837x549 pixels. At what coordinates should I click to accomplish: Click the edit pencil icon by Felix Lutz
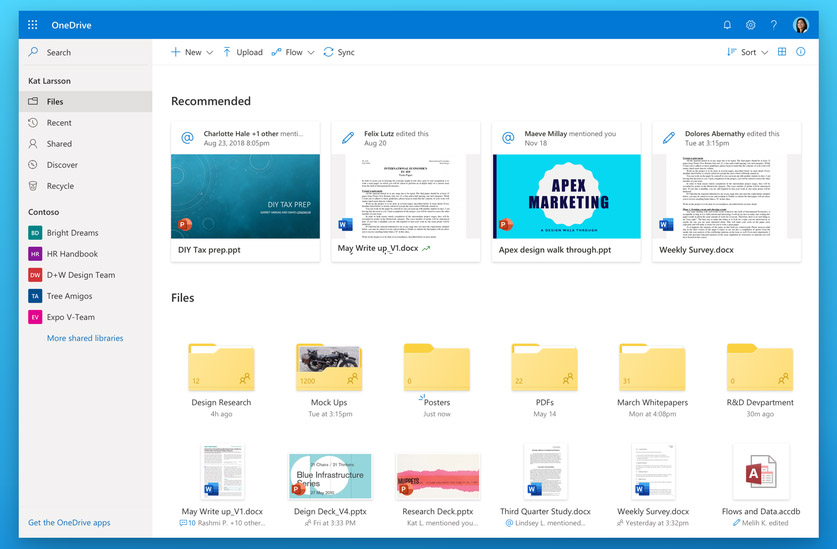tap(348, 138)
